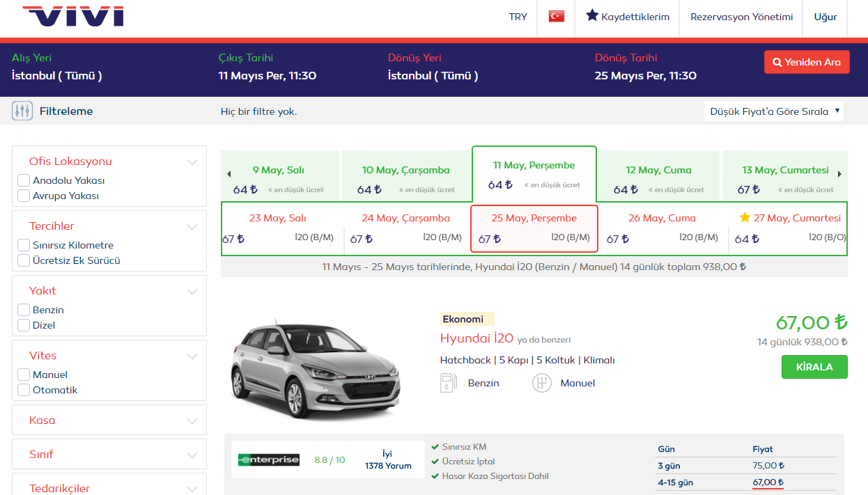
Task: Collapse the Tercihler filter section
Action: pos(192,227)
